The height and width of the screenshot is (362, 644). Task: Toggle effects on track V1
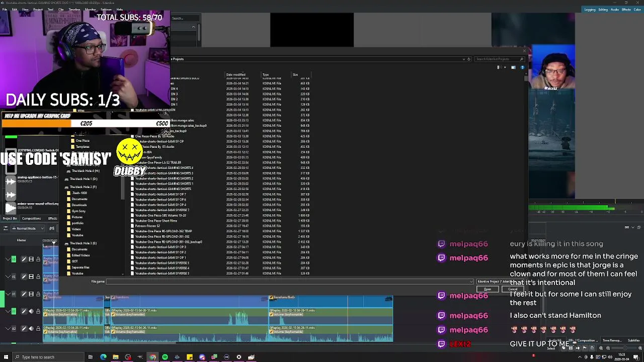[x=24, y=294]
